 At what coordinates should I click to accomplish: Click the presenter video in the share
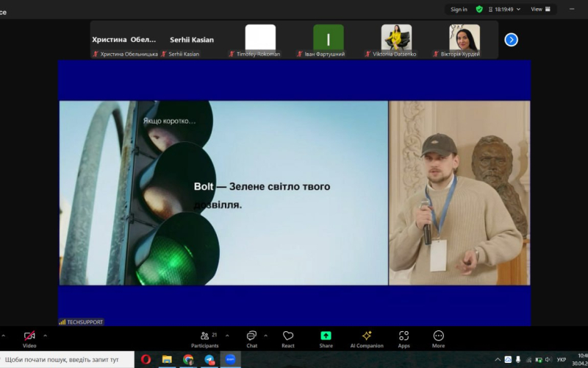coord(459,193)
